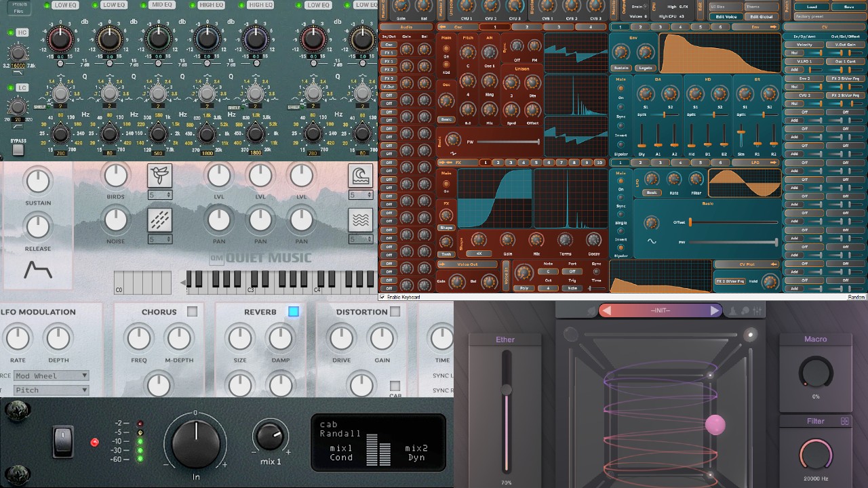Click the BYPASS button on the EQ
The image size is (868, 488).
(18, 149)
